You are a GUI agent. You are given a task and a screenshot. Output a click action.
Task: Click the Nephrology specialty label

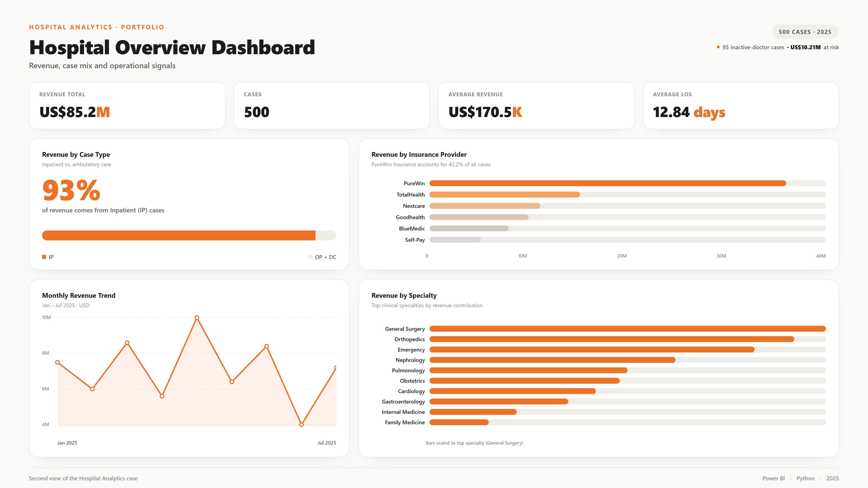coord(410,360)
